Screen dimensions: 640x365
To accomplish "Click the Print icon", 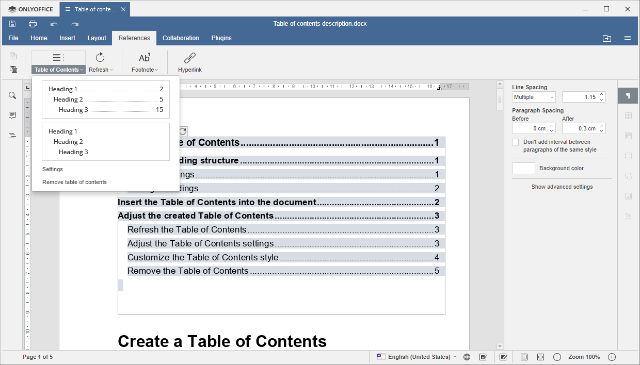I will 33,24.
